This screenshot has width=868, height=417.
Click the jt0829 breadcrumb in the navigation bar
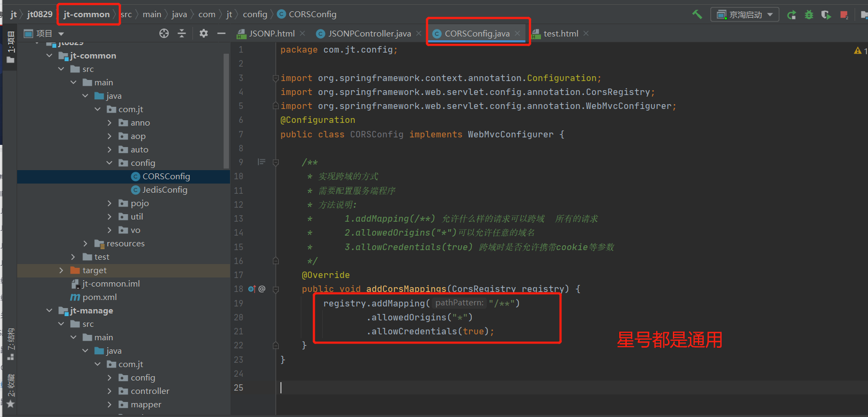pos(40,14)
